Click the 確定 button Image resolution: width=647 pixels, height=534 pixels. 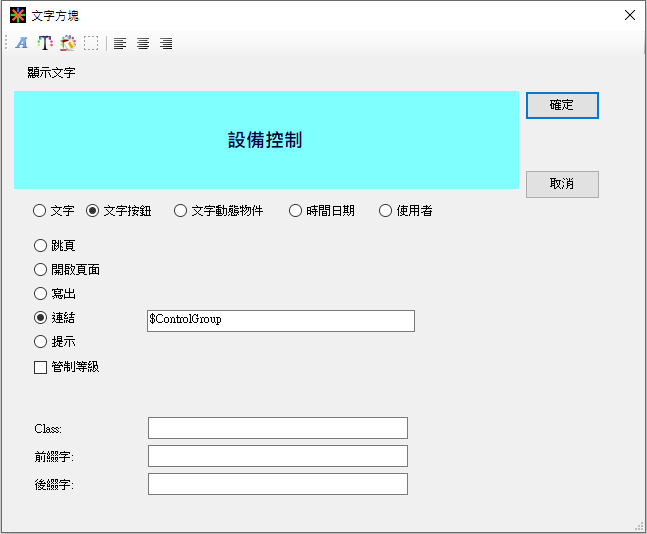pos(562,105)
